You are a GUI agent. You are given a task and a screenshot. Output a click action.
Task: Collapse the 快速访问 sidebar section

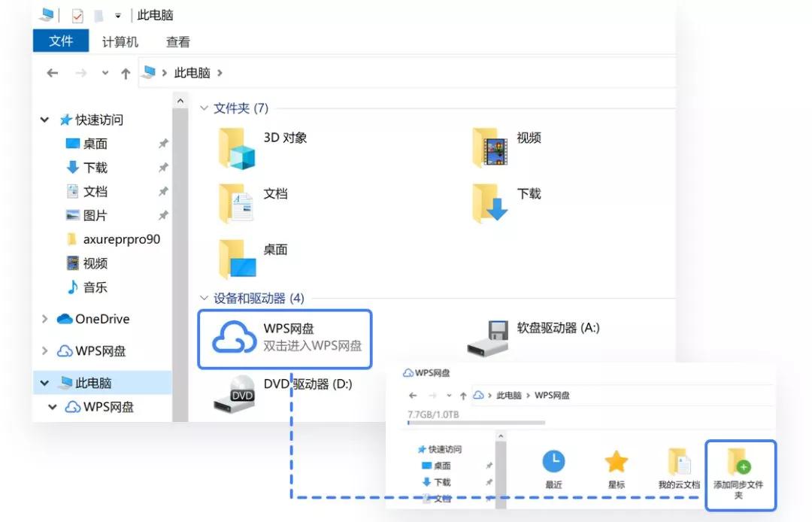[x=44, y=119]
